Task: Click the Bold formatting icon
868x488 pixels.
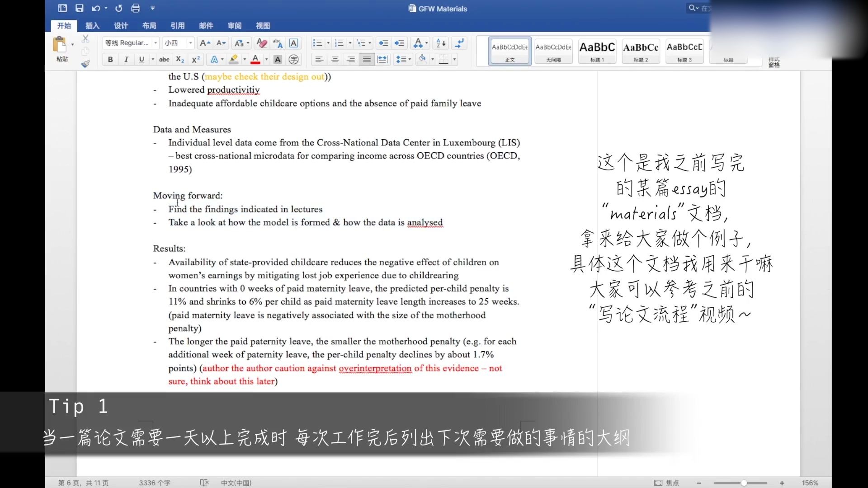Action: point(110,58)
